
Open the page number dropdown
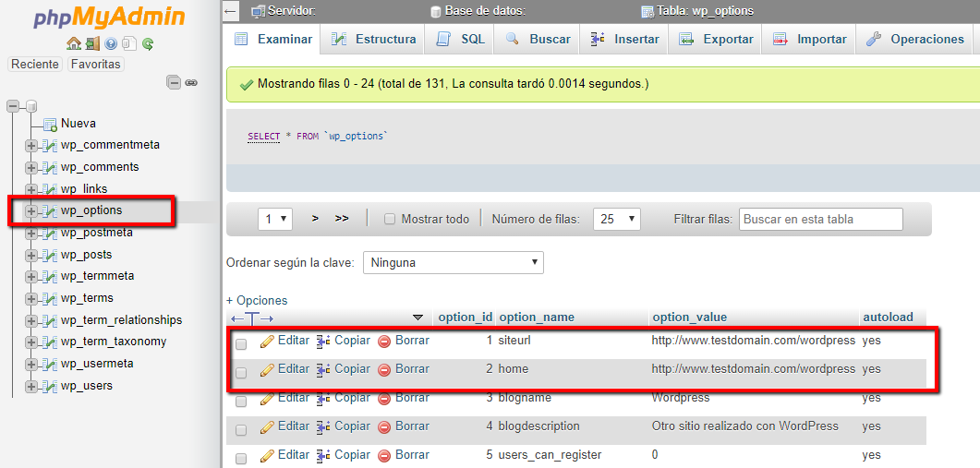275,219
